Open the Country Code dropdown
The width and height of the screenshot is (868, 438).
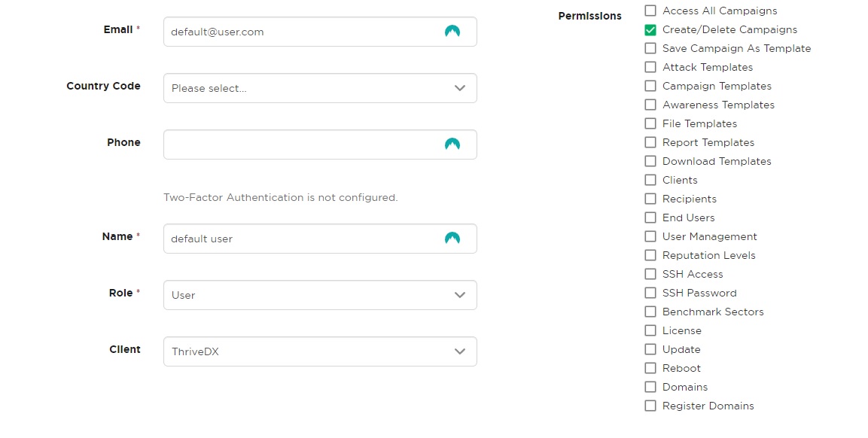(x=320, y=88)
